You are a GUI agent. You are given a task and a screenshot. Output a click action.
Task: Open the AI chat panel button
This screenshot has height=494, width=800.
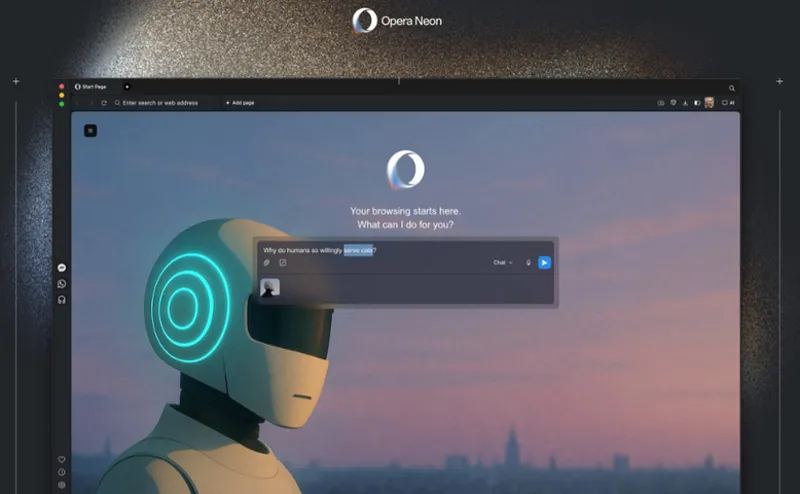(728, 103)
